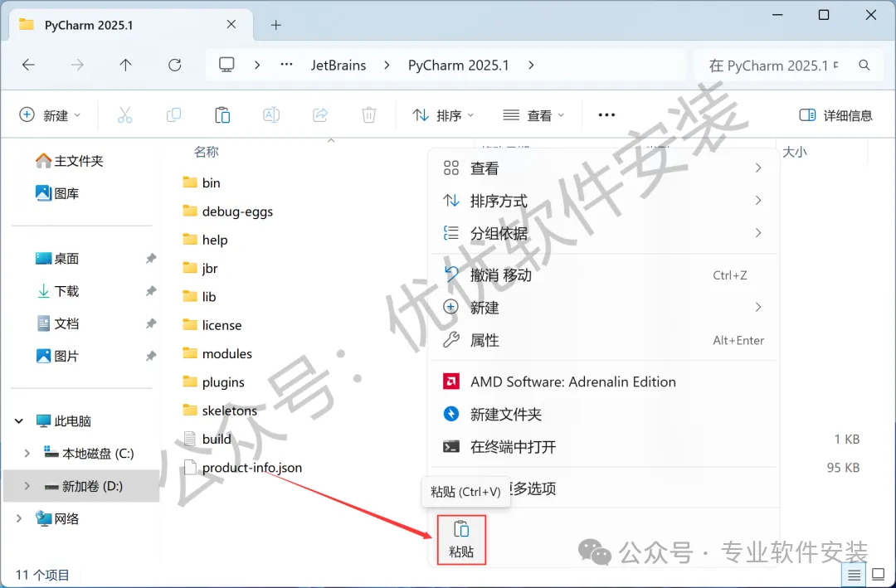Image resolution: width=896 pixels, height=588 pixels.
Task: Choose Properties in context menu
Action: click(603, 340)
